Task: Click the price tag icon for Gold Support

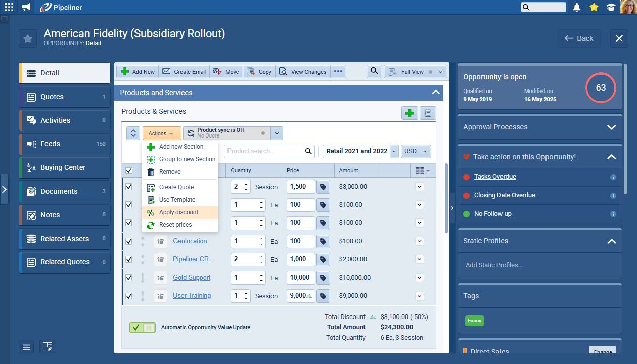Action: coord(323,278)
